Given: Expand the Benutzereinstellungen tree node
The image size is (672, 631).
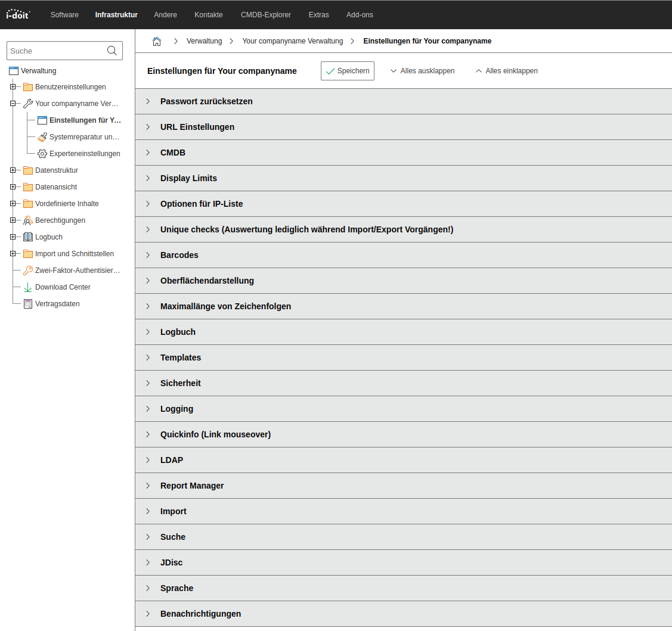Looking at the screenshot, I should pos(13,87).
